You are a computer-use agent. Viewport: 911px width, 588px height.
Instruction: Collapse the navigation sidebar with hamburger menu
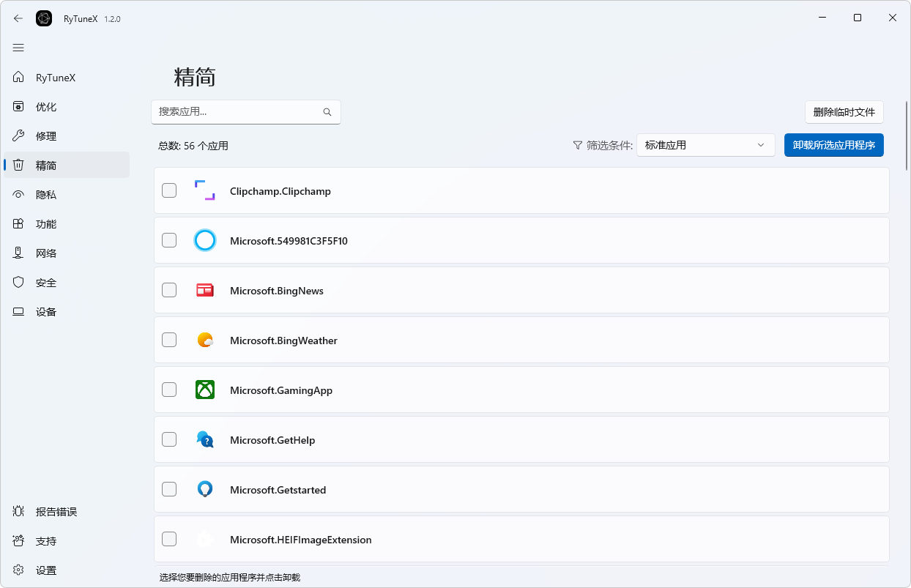coord(18,48)
